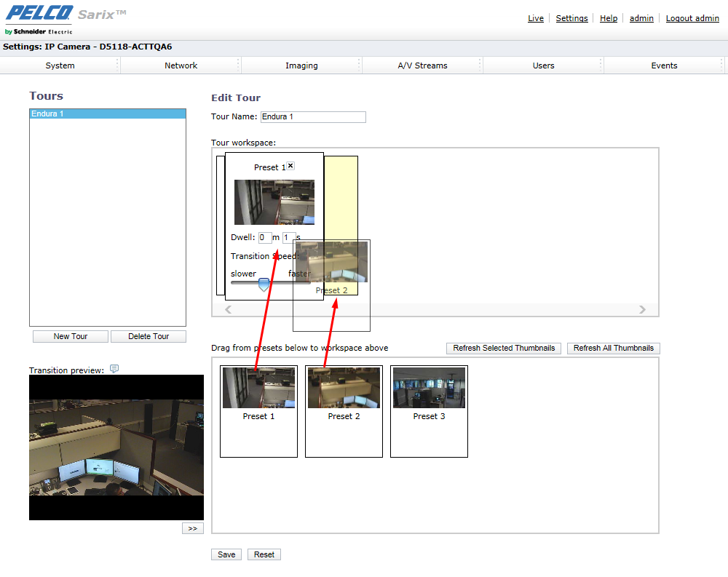Click the Tour Name input field
The height and width of the screenshot is (577, 728).
click(x=313, y=117)
